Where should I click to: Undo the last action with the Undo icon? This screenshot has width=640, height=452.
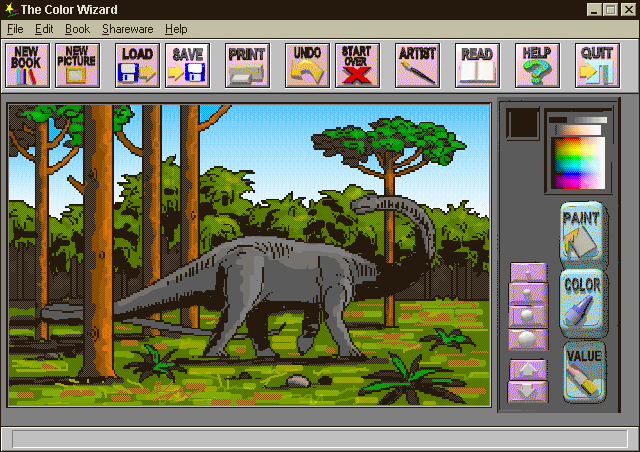[x=307, y=65]
